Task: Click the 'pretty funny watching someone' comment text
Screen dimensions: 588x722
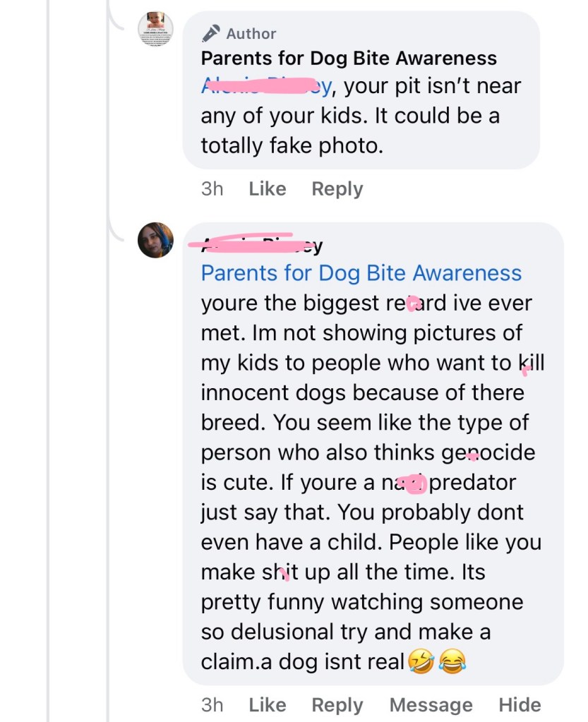Action: [x=361, y=602]
